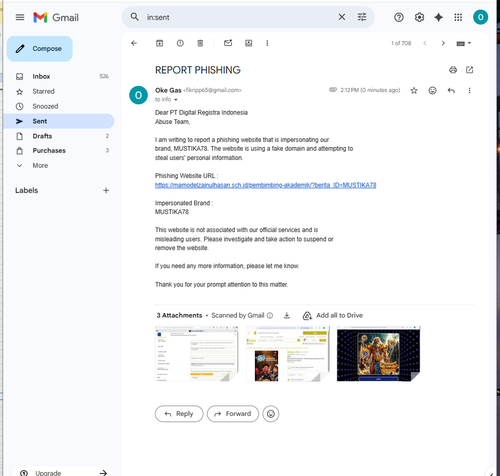Open the main menu hamburger icon
The image size is (500, 476).
pos(20,17)
